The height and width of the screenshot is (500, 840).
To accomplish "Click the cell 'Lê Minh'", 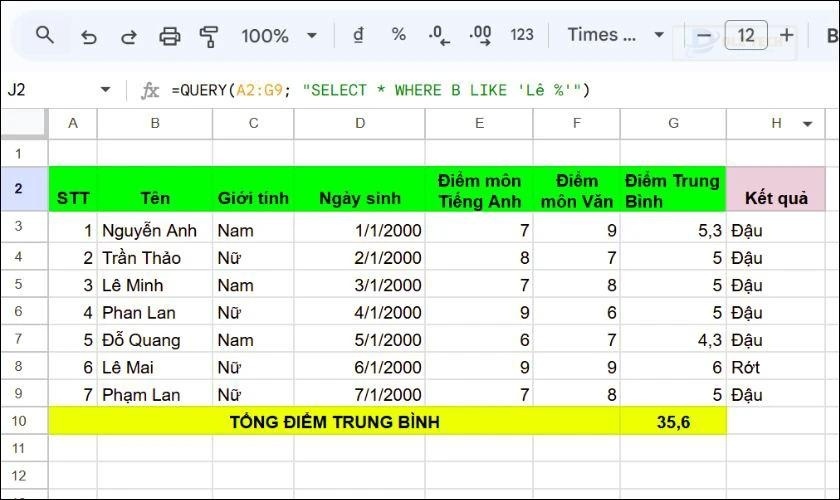I will click(x=155, y=285).
